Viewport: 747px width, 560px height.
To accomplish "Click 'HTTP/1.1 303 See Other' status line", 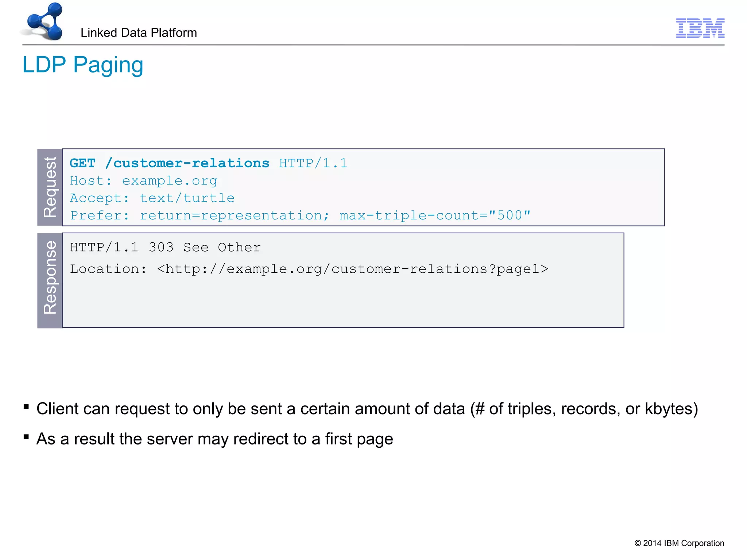I will click(165, 248).
